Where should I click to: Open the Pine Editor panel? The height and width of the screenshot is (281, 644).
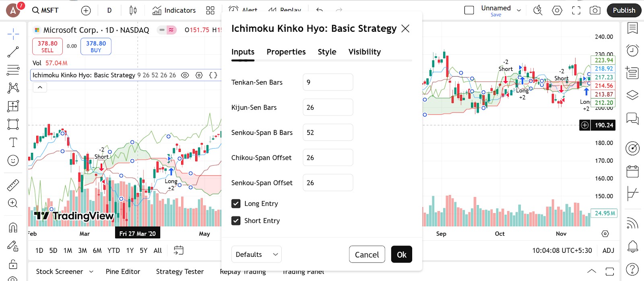click(x=123, y=272)
